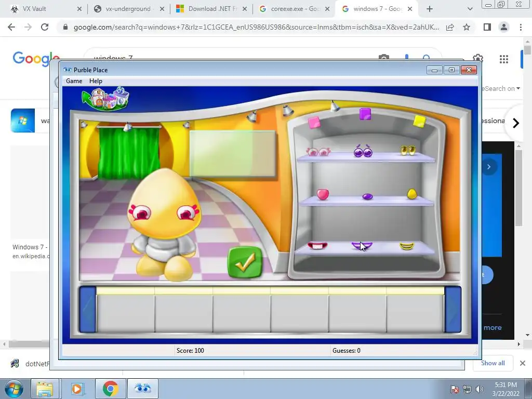Expand the Chrome tab search dropdown
This screenshot has height=399, width=532.
[470, 9]
